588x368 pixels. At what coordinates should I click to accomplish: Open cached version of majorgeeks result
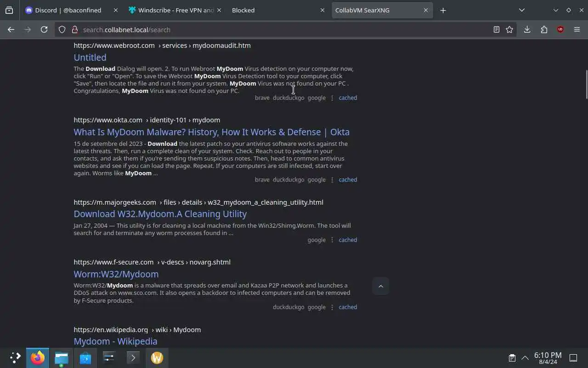348,240
